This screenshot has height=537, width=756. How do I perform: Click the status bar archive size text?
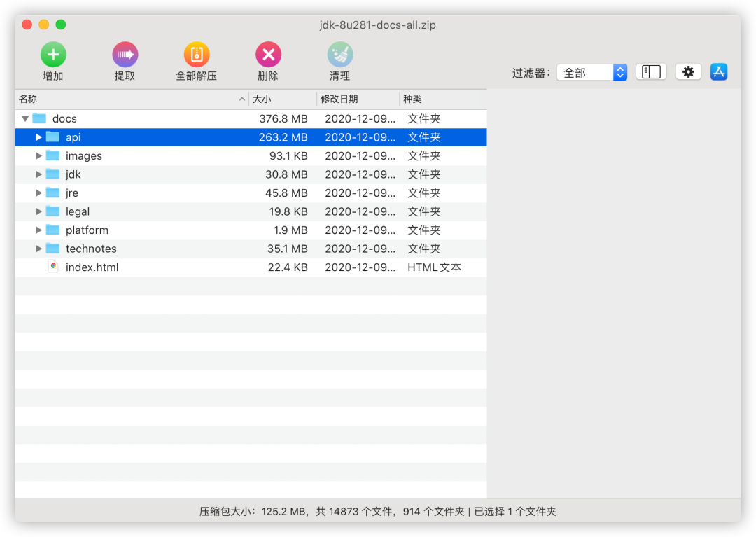[254, 512]
